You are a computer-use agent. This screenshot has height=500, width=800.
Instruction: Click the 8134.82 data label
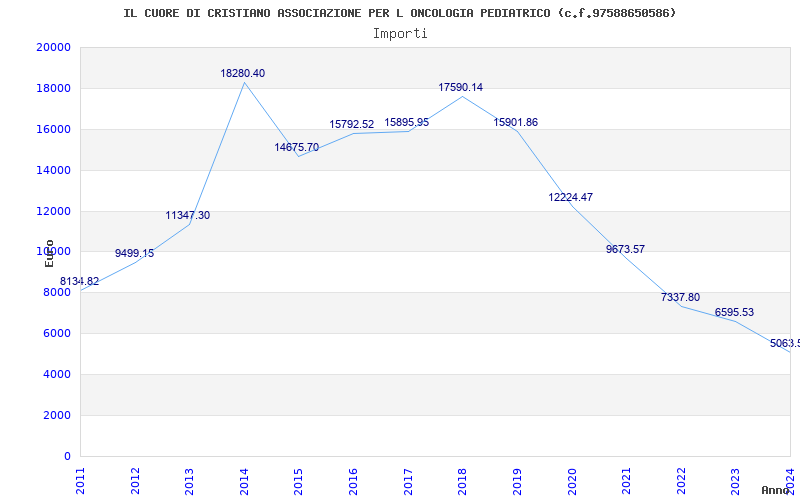point(79,282)
